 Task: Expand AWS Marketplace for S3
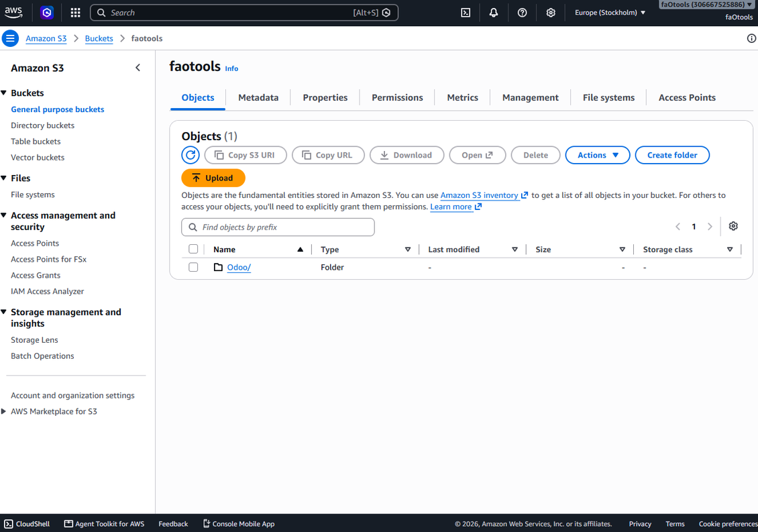4,411
